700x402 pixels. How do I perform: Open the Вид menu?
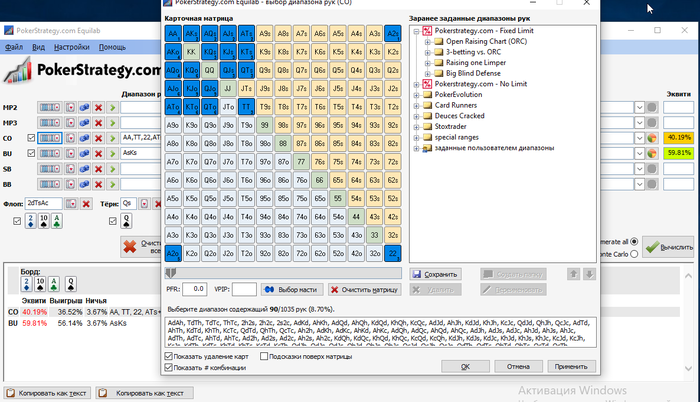click(38, 47)
